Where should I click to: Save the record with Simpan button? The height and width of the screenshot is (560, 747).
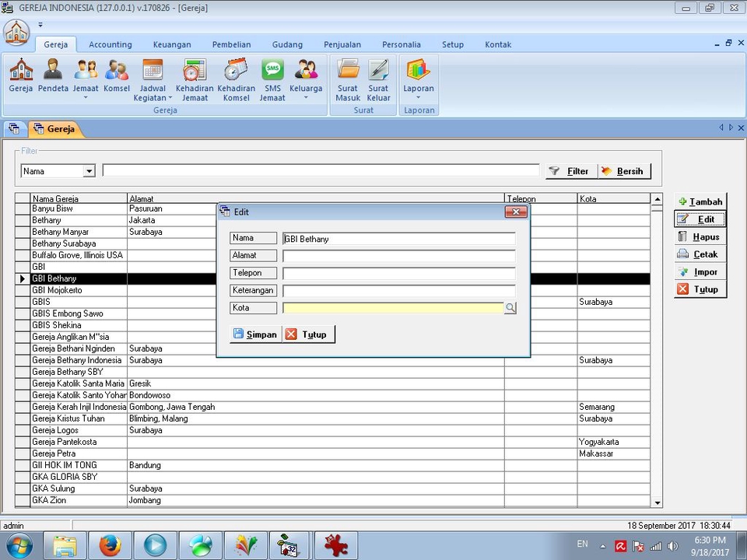tap(255, 334)
